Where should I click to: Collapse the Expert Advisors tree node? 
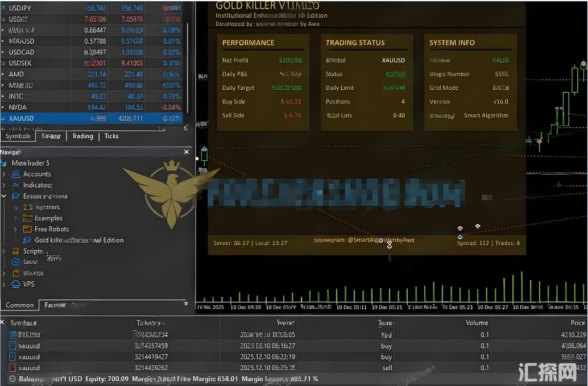click(4, 196)
